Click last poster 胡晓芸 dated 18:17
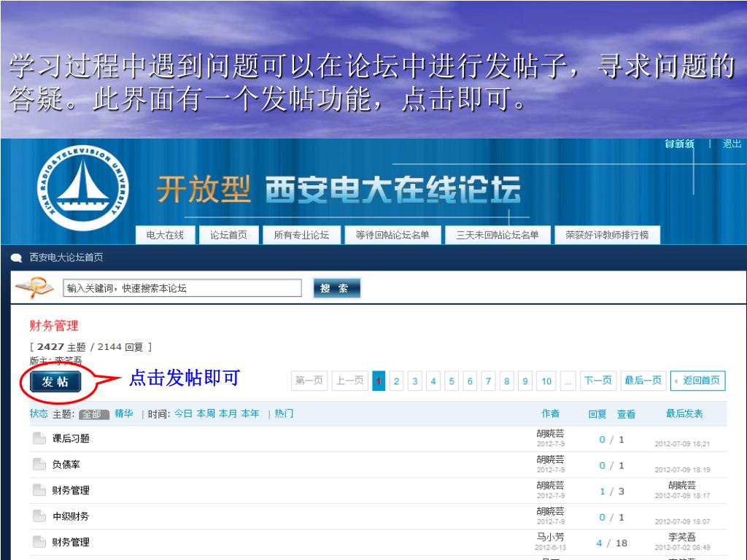Screen dimensions: 747x560 (x=682, y=485)
